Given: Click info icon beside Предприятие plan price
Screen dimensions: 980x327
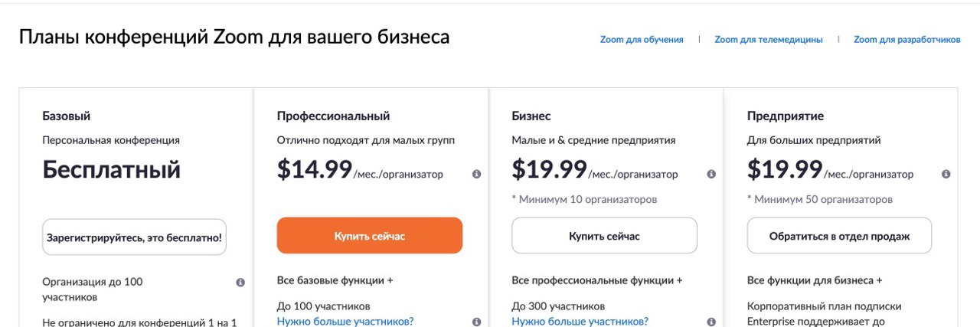Looking at the screenshot, I should click(946, 175).
